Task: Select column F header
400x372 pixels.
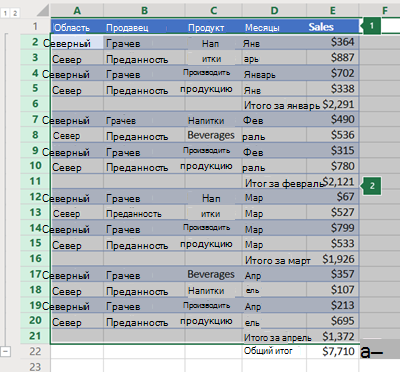Action: (384, 11)
